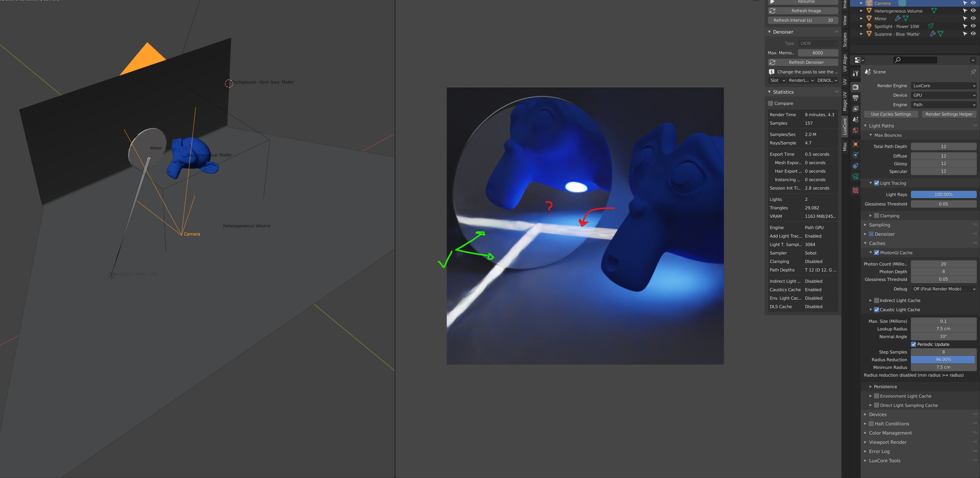Image resolution: width=980 pixels, height=478 pixels.
Task: Uncheck Periodic Update option
Action: [x=914, y=344]
